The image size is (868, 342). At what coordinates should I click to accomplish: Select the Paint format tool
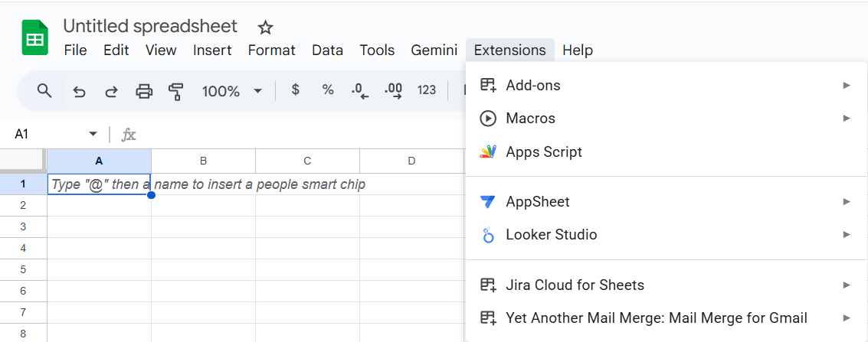click(176, 91)
